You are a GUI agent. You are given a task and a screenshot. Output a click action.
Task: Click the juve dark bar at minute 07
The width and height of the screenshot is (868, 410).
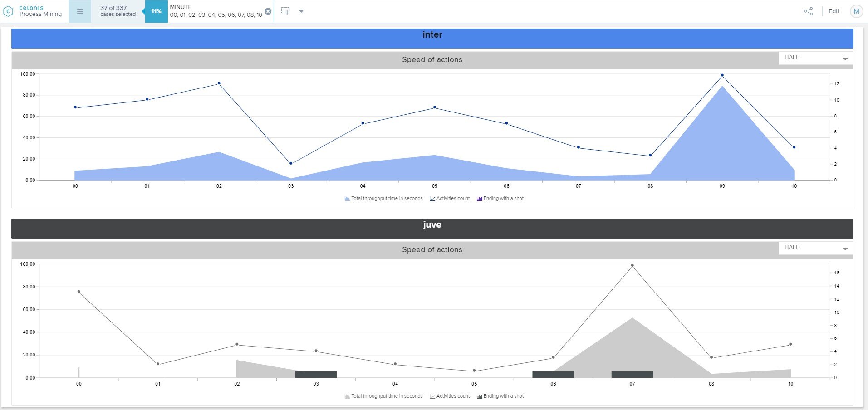[x=632, y=375]
